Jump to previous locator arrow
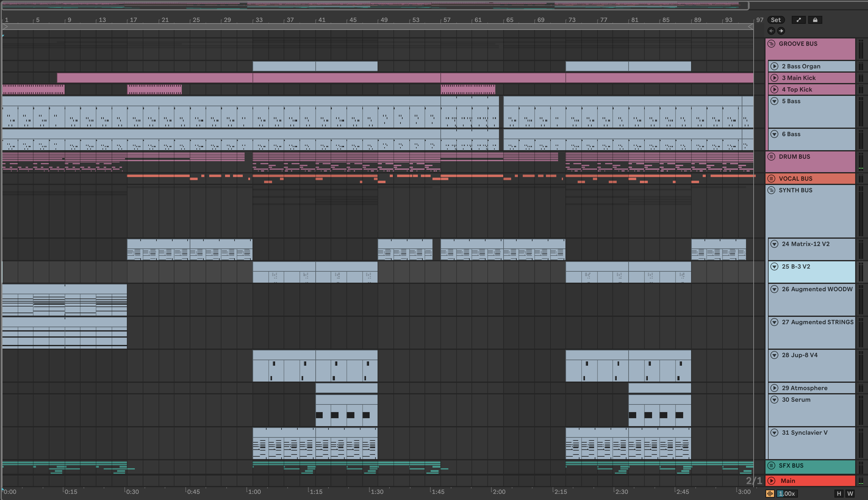This screenshot has height=500, width=868. coord(771,31)
